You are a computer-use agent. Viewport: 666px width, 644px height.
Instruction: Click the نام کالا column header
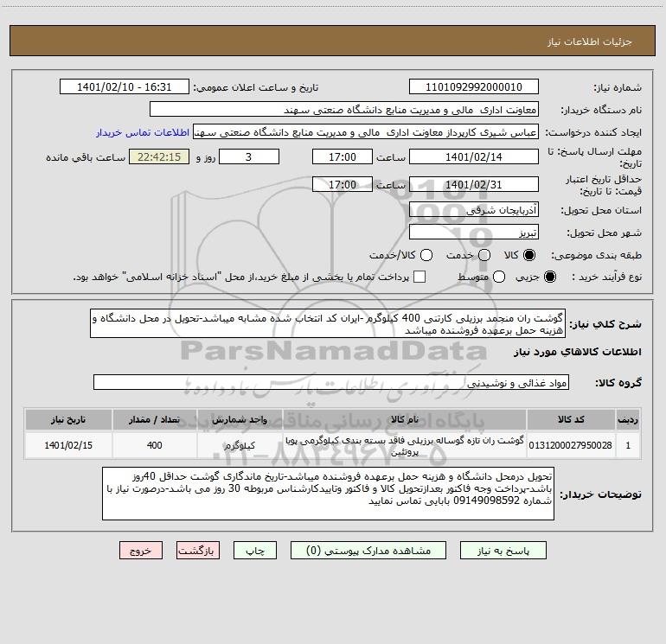pos(405,419)
